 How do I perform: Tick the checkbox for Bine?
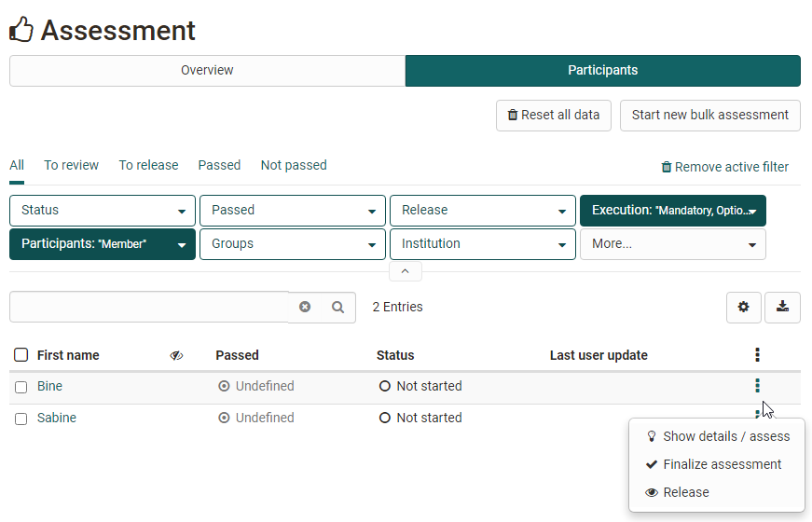(21, 387)
